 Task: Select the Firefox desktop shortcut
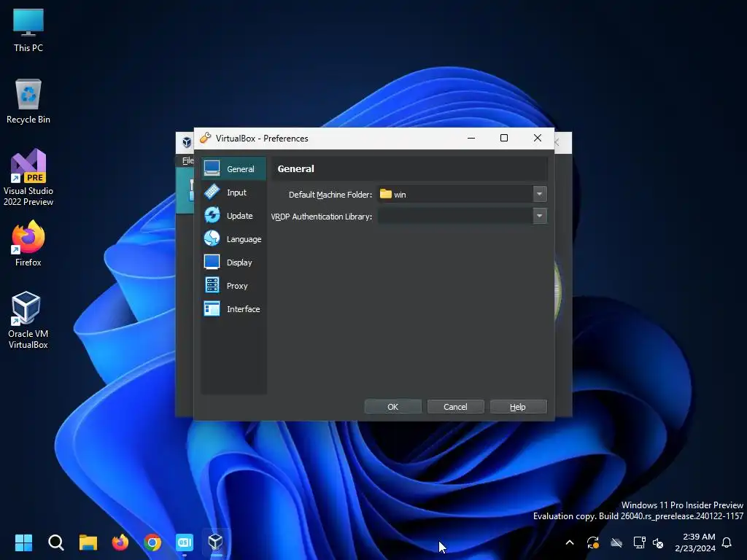pyautogui.click(x=28, y=244)
